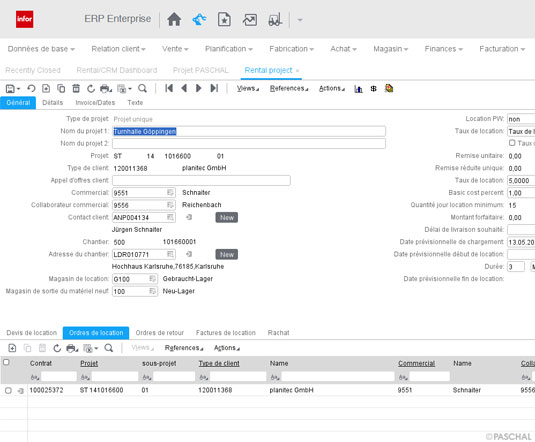
Task: Open the main toolbar Actions menu
Action: [x=332, y=89]
